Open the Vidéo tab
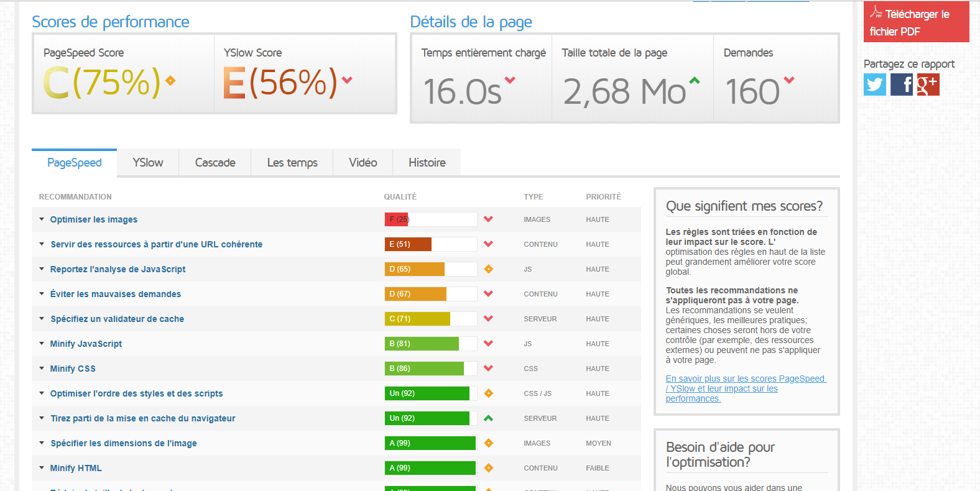 [x=363, y=163]
